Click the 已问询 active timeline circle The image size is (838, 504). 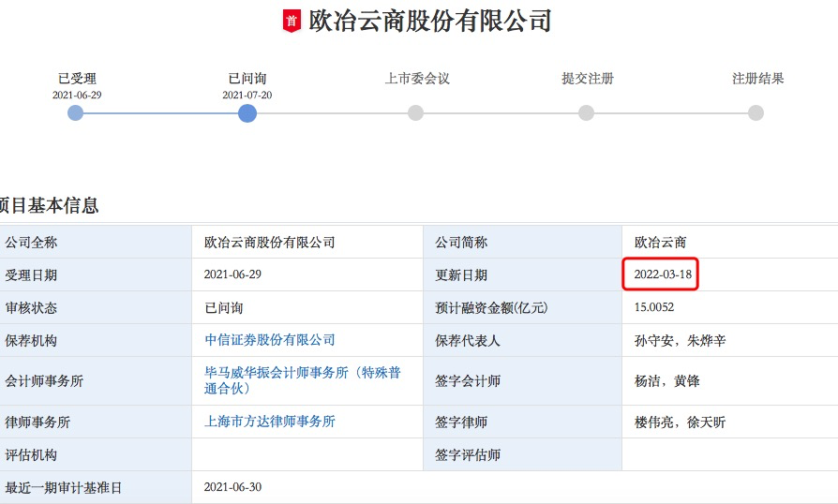[247, 113]
